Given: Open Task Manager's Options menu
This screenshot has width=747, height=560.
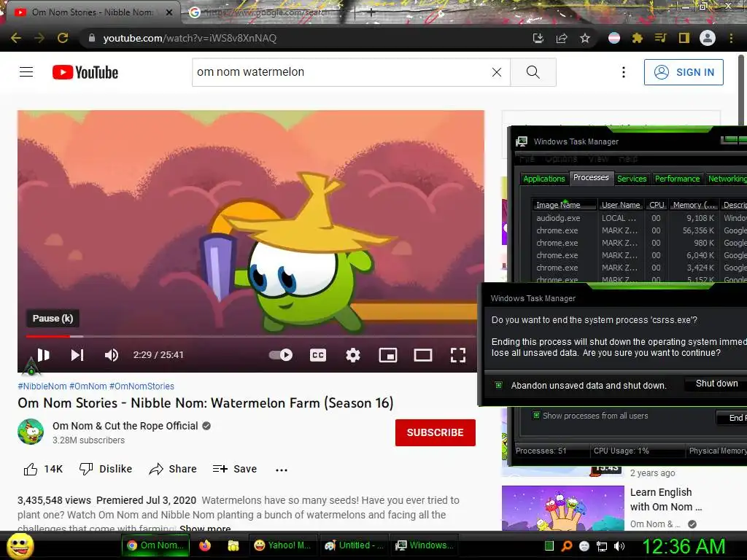Looking at the screenshot, I should coord(561,158).
